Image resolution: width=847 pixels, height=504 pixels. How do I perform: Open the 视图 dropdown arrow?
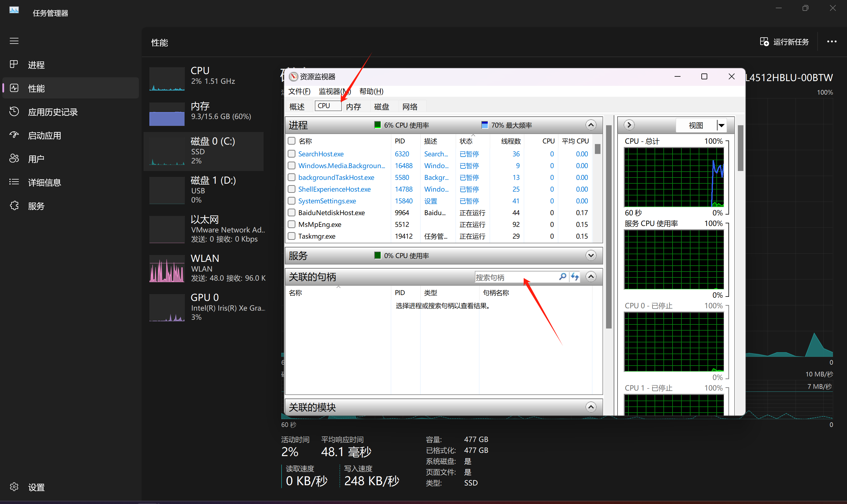tap(721, 125)
